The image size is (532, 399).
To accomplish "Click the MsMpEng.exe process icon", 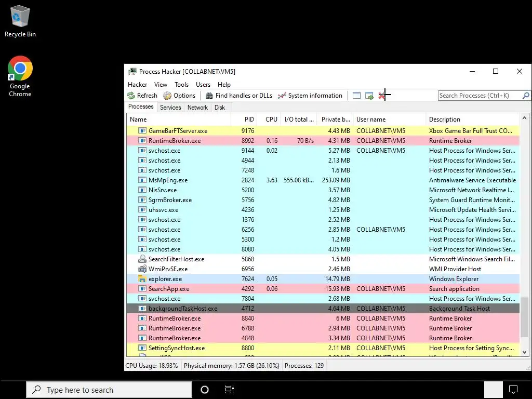I will click(x=142, y=180).
